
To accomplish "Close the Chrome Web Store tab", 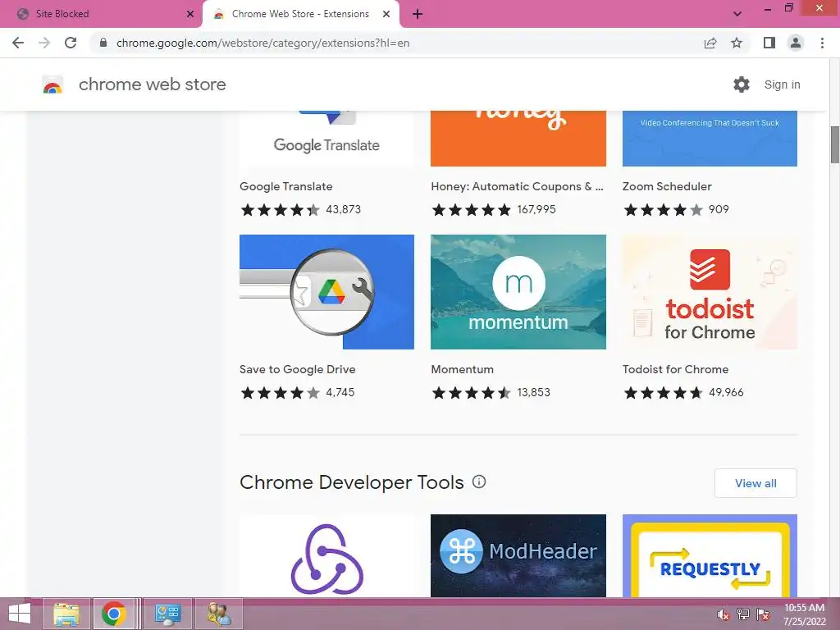I will point(386,14).
